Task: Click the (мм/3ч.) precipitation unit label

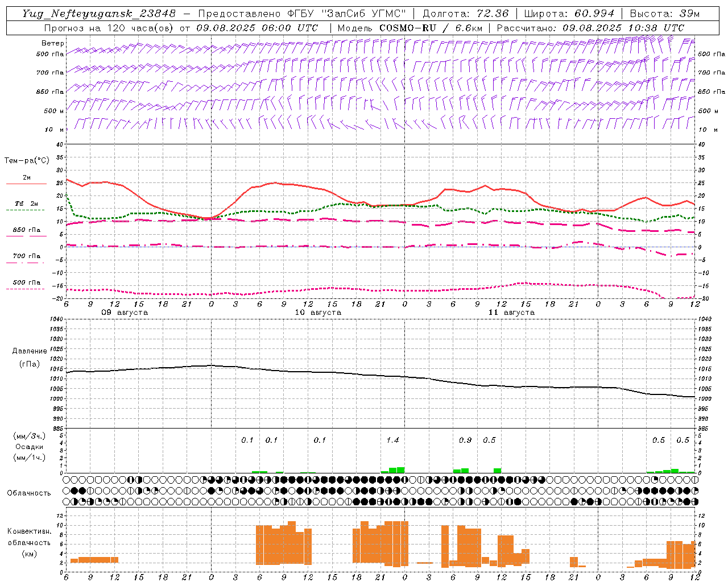Action: [x=30, y=436]
